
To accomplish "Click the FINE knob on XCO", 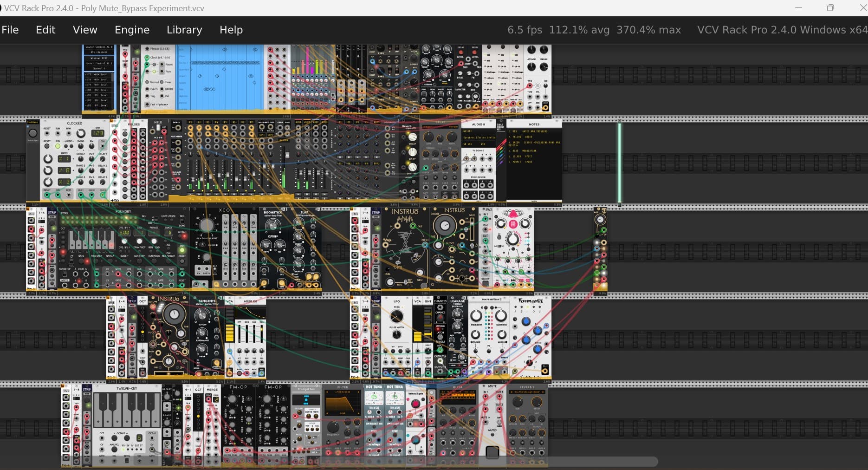I will pyautogui.click(x=202, y=245).
